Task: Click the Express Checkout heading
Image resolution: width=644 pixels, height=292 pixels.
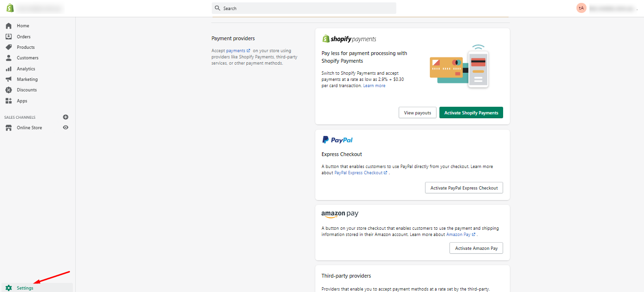Action: 342,154
